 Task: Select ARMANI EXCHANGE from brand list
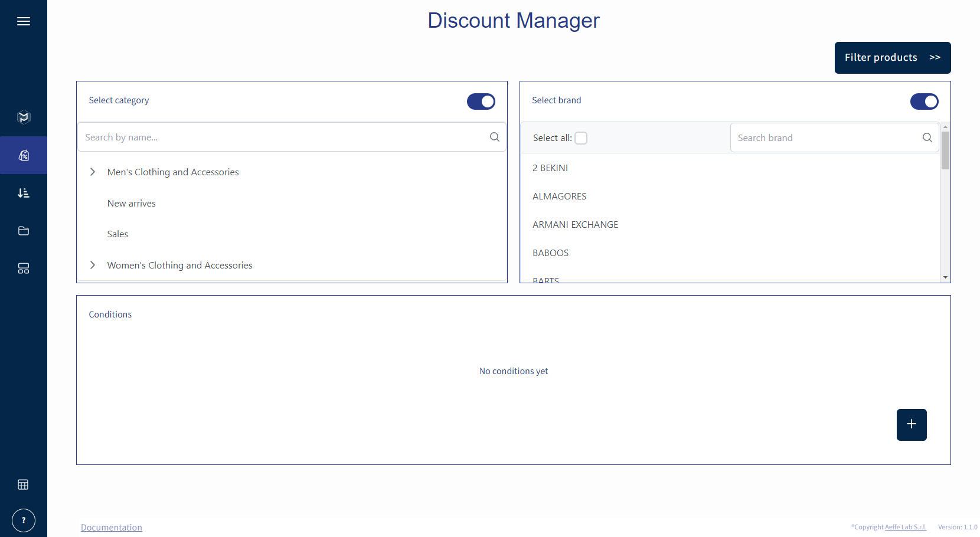click(x=575, y=225)
